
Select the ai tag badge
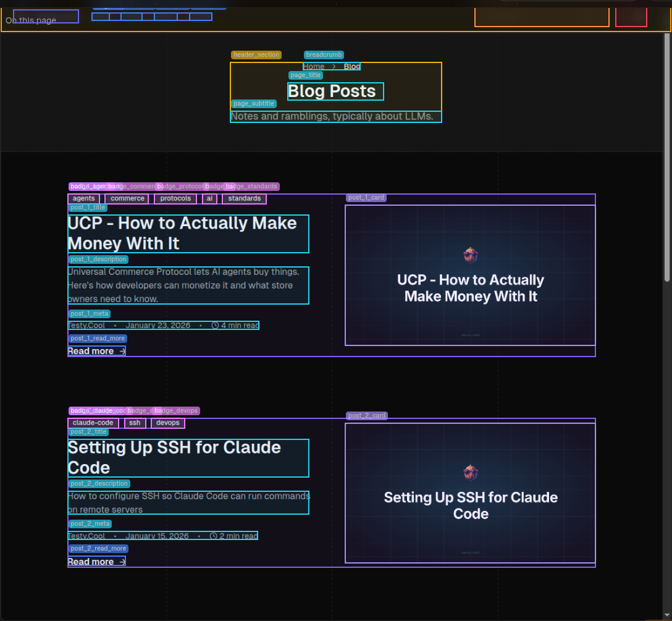[x=209, y=198]
